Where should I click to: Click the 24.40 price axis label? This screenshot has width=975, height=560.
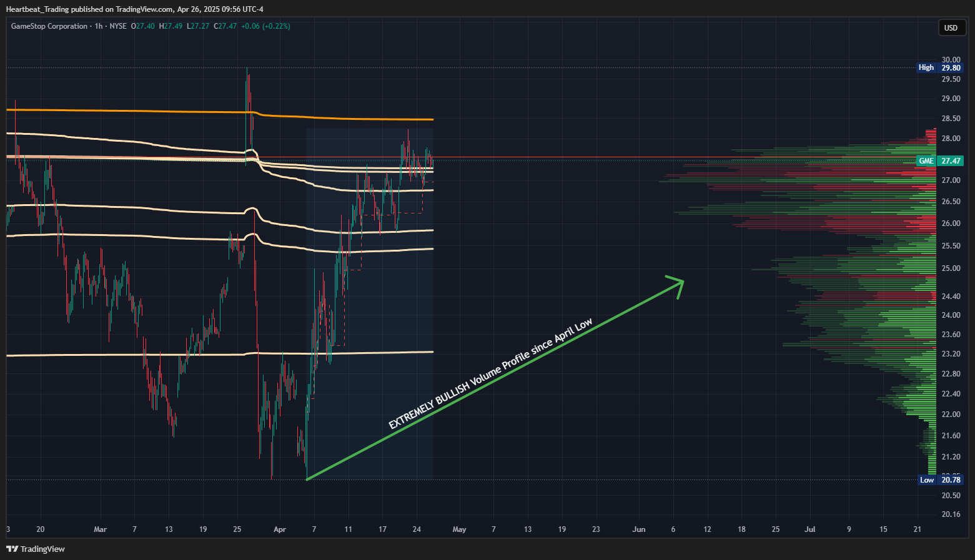pyautogui.click(x=951, y=297)
